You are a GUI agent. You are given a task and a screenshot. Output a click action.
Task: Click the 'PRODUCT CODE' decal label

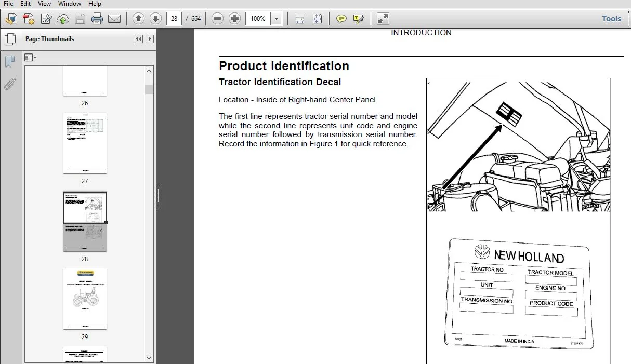pos(551,303)
